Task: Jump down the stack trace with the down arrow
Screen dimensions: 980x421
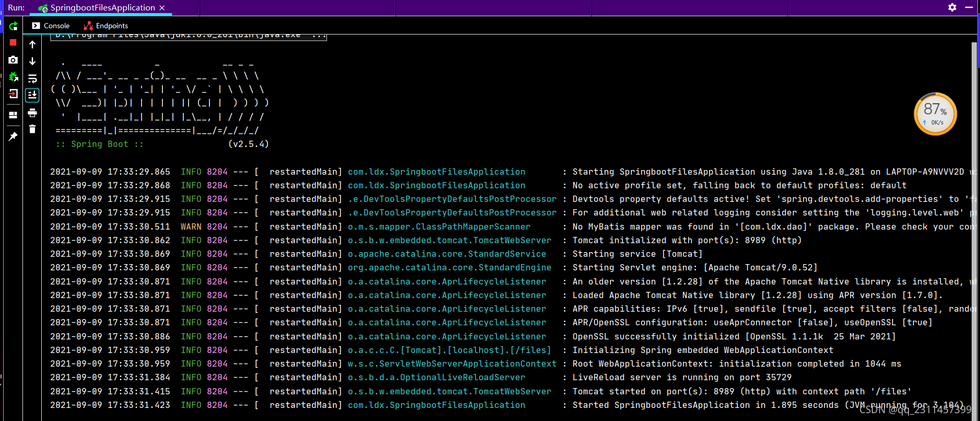Action: click(32, 61)
